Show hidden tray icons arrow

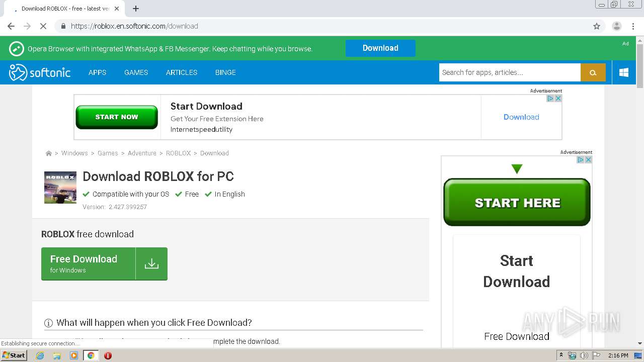point(560,355)
